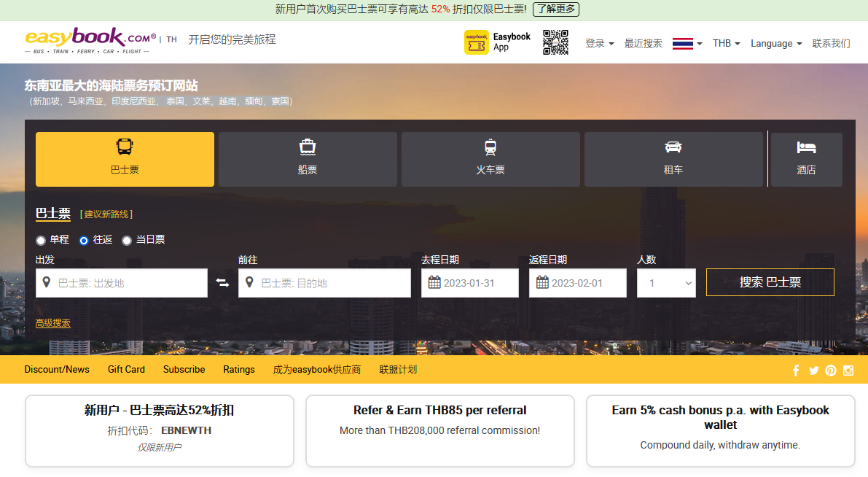Click the swap origin/destination arrows icon
Screen dimensions: 868x477
223,283
